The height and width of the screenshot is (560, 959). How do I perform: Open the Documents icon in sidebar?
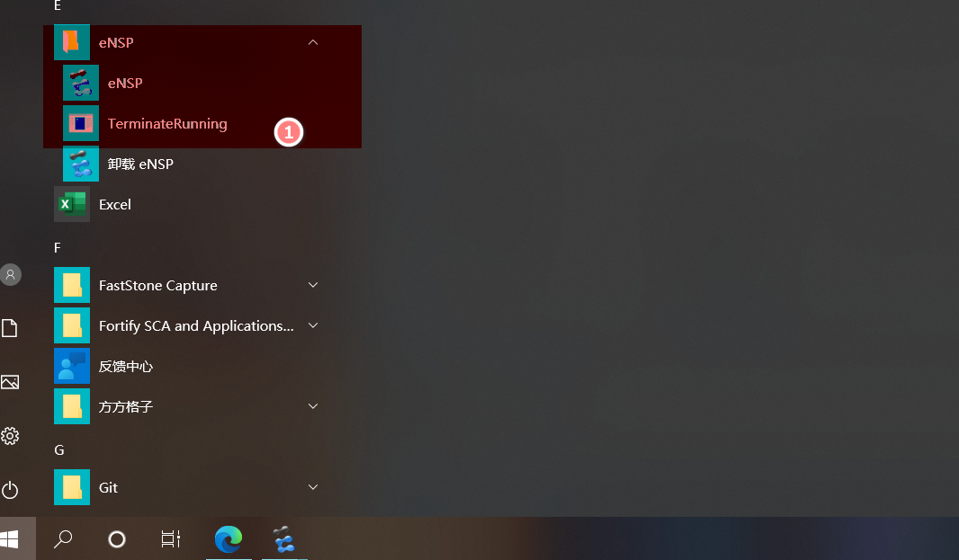10,328
